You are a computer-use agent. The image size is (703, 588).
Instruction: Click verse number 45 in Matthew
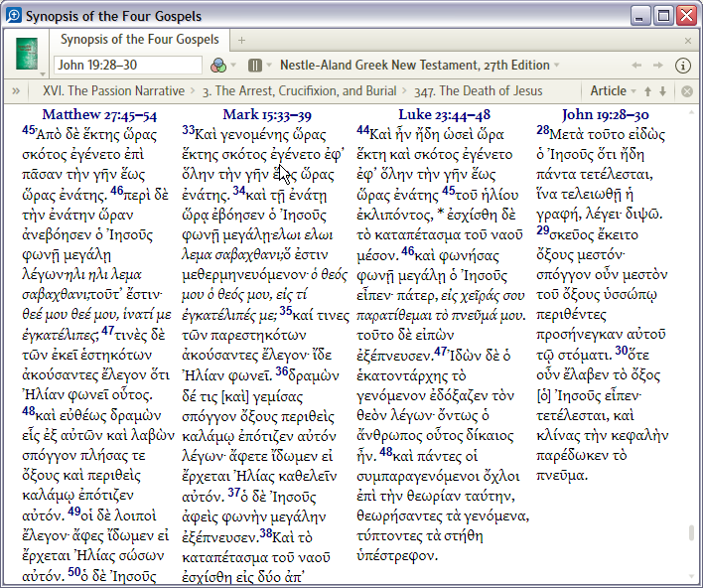click(x=29, y=130)
